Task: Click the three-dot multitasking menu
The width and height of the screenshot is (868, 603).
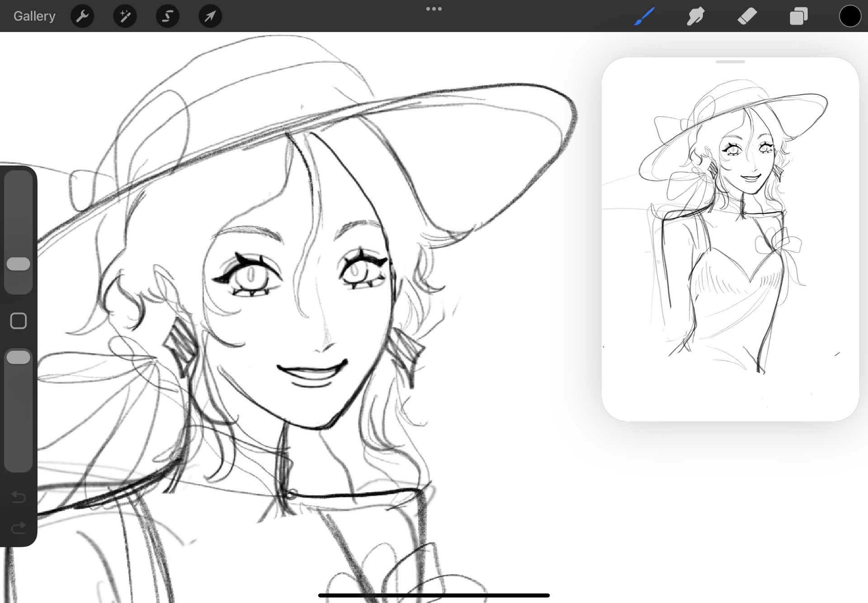Action: pyautogui.click(x=434, y=9)
